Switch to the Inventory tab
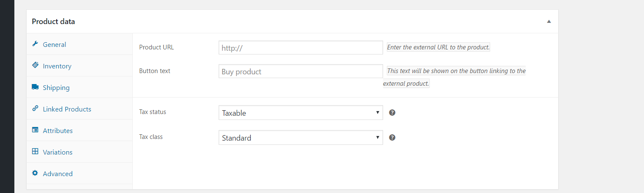The width and height of the screenshot is (644, 193). click(x=57, y=66)
